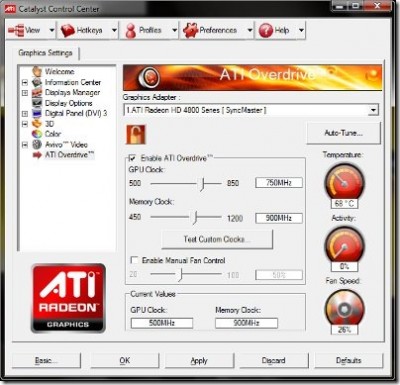Click the Hotkeys red icon
Viewport: 400px width, 385px height.
67,30
